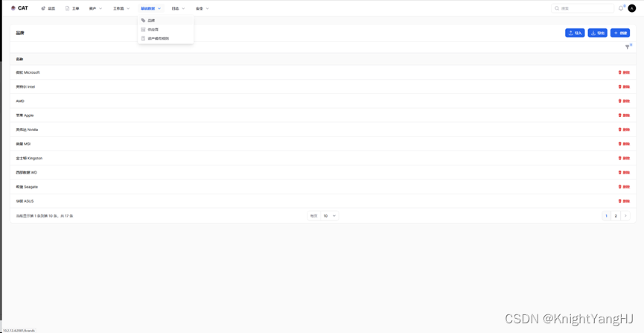Delete the 英伟达 Nvidia brand row
644x333 pixels.
[624, 130]
